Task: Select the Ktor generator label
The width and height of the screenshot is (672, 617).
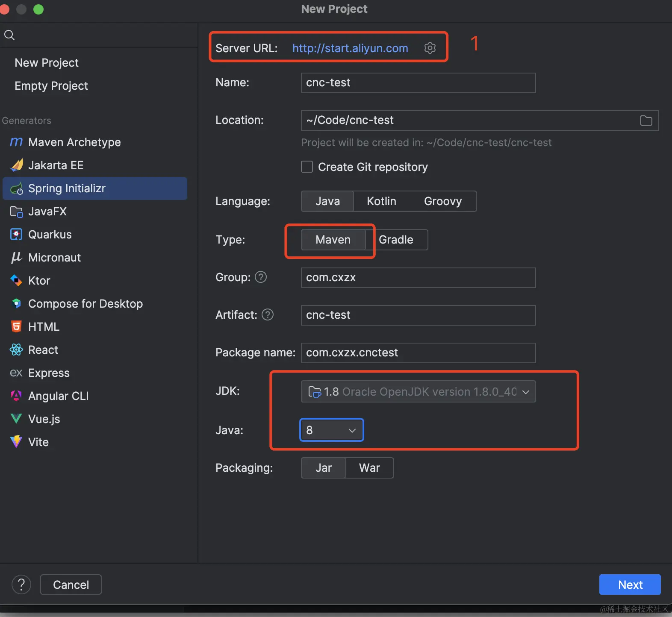Action: [39, 281]
